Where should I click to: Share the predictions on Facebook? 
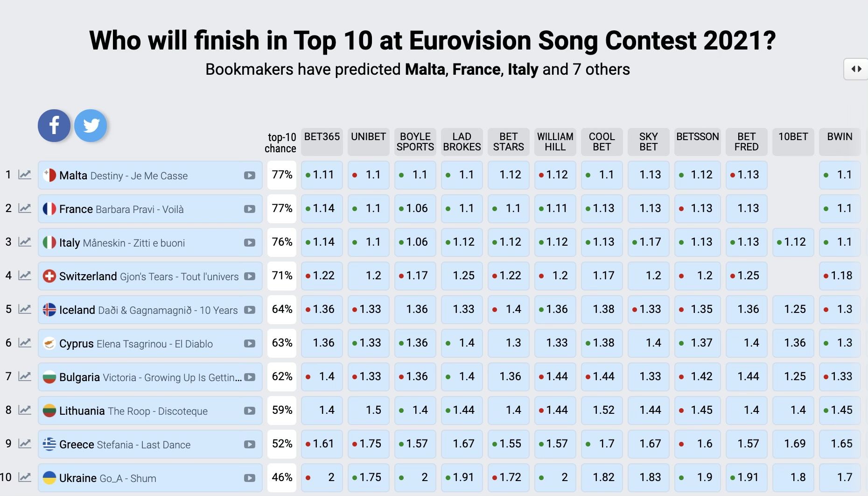(54, 125)
